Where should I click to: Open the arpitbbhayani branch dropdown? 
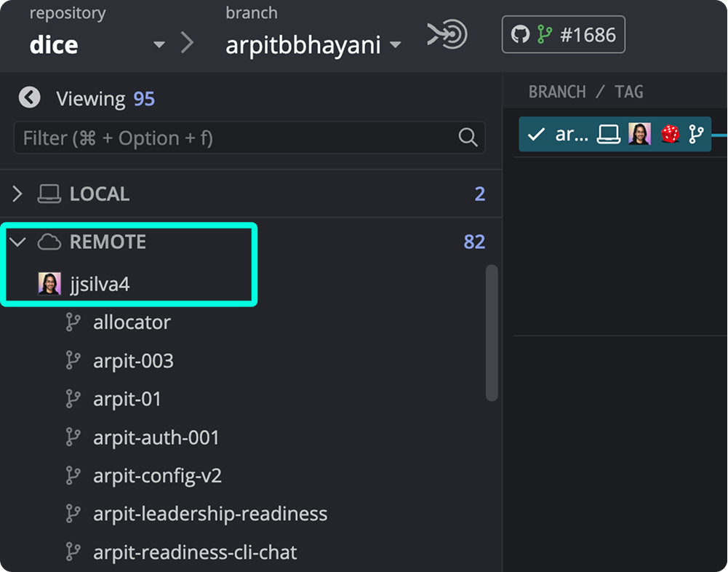point(396,44)
